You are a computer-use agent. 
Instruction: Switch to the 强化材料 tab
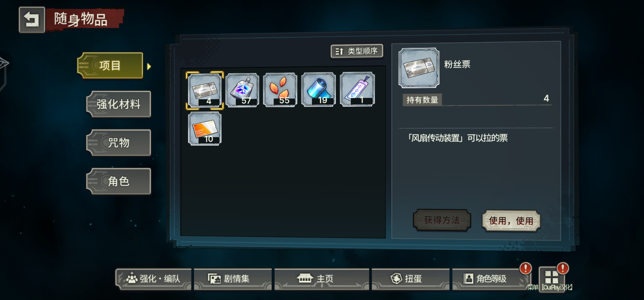[118, 104]
